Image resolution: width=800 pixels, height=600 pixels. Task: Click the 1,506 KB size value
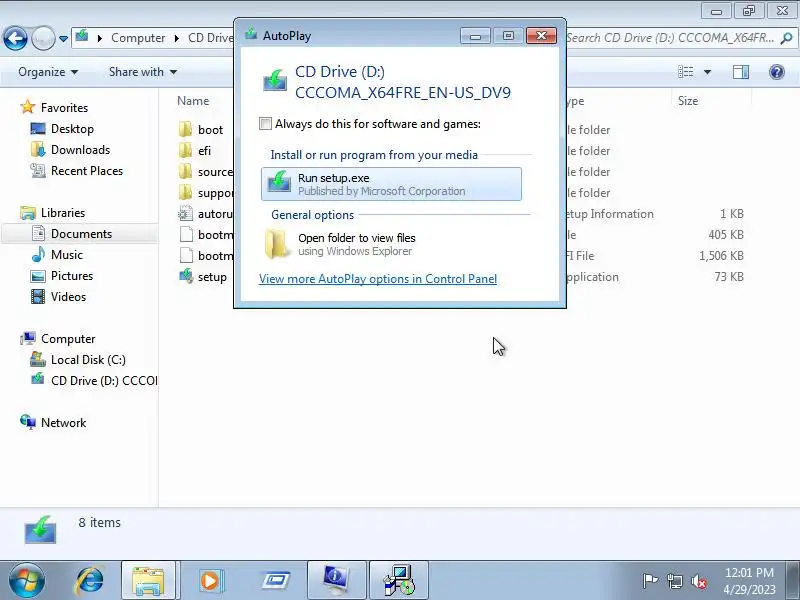click(721, 256)
